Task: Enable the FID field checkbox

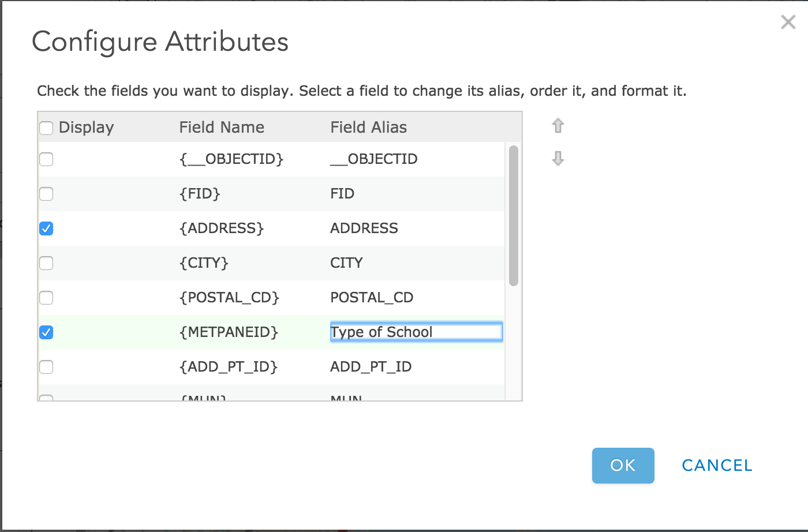Action: 46,194
